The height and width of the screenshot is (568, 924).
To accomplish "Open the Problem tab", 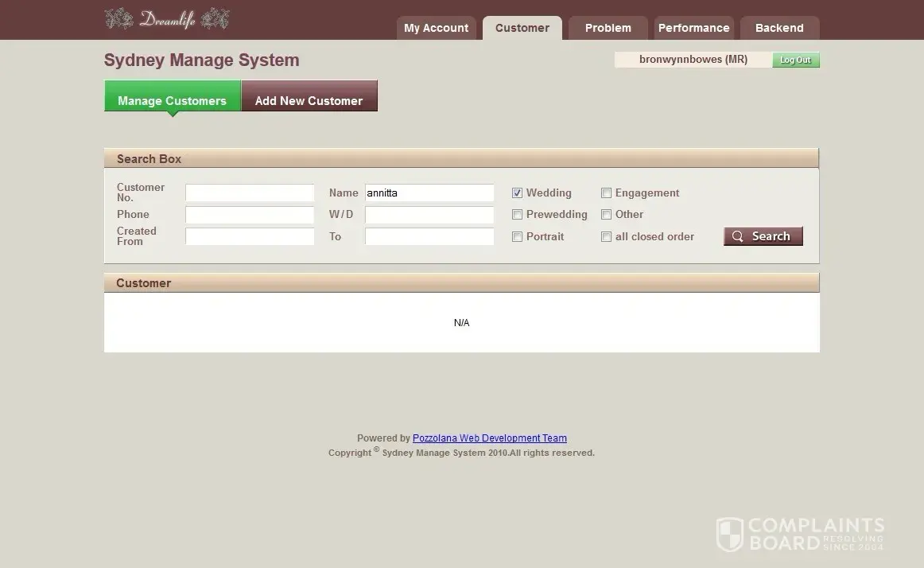I will pos(608,28).
